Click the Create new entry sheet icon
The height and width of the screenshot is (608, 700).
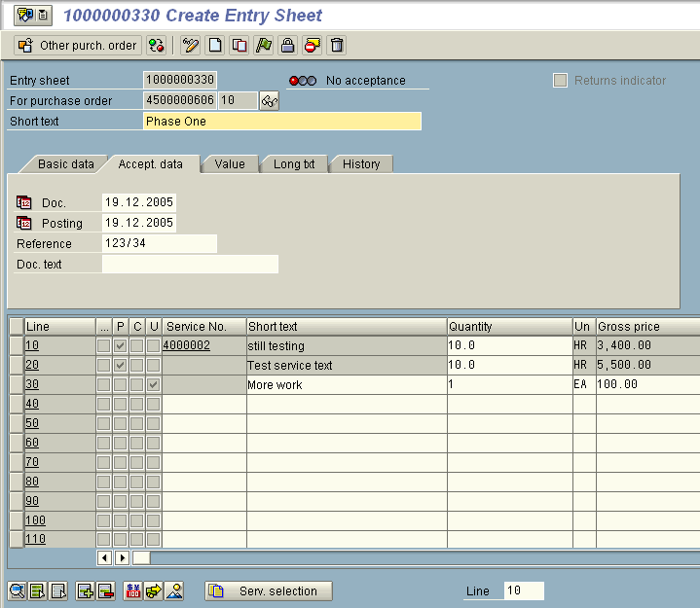[x=215, y=46]
